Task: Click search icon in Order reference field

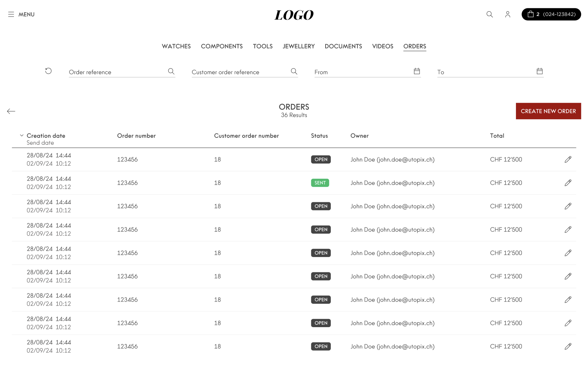Action: (171, 71)
